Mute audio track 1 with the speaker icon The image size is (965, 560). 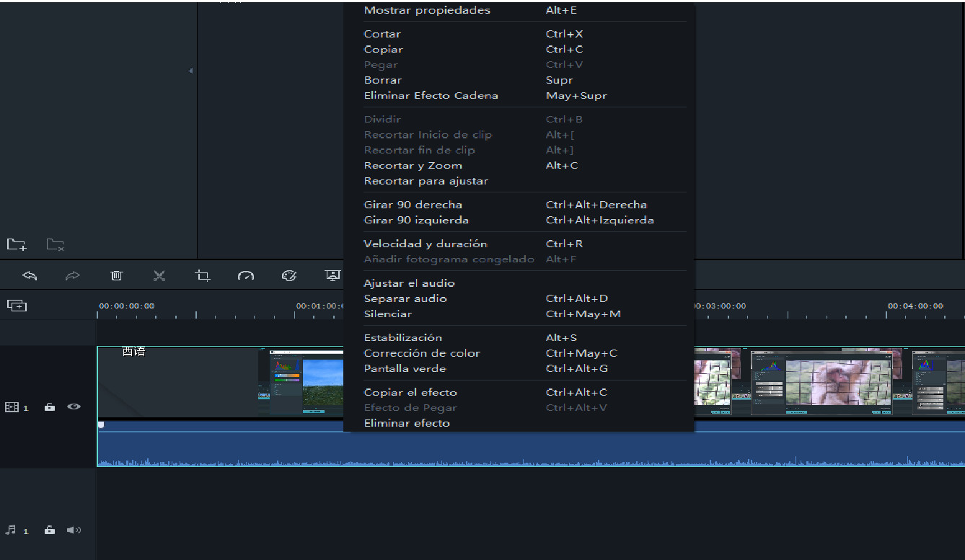tap(74, 530)
